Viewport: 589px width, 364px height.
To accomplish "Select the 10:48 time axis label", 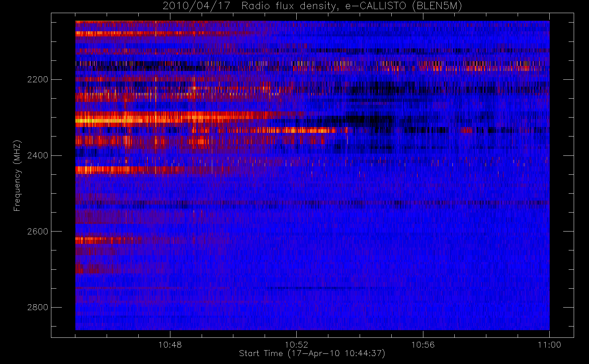I will [x=170, y=345].
